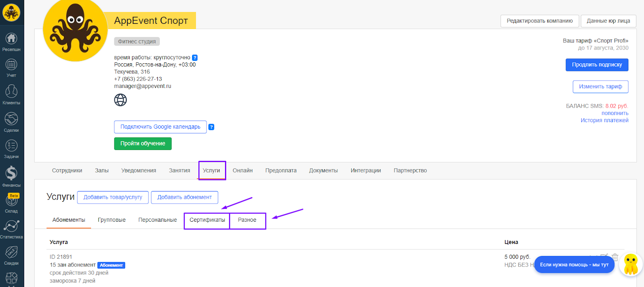Open Статистика chart icon
The image size is (644, 287).
pyautogui.click(x=11, y=227)
